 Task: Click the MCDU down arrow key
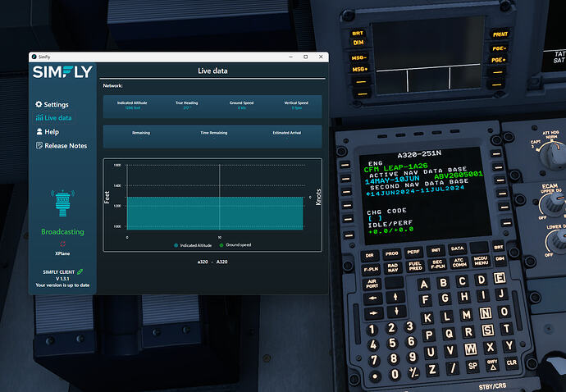pyautogui.click(x=396, y=311)
